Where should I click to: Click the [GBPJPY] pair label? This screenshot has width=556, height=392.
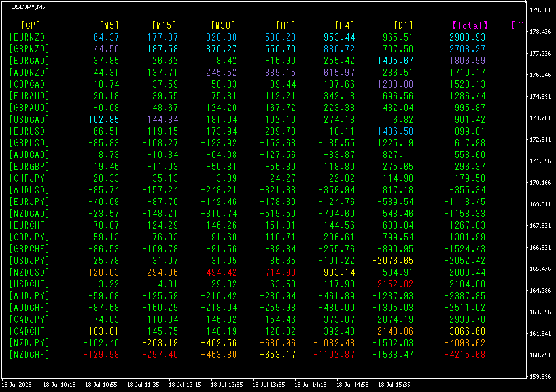click(x=29, y=237)
